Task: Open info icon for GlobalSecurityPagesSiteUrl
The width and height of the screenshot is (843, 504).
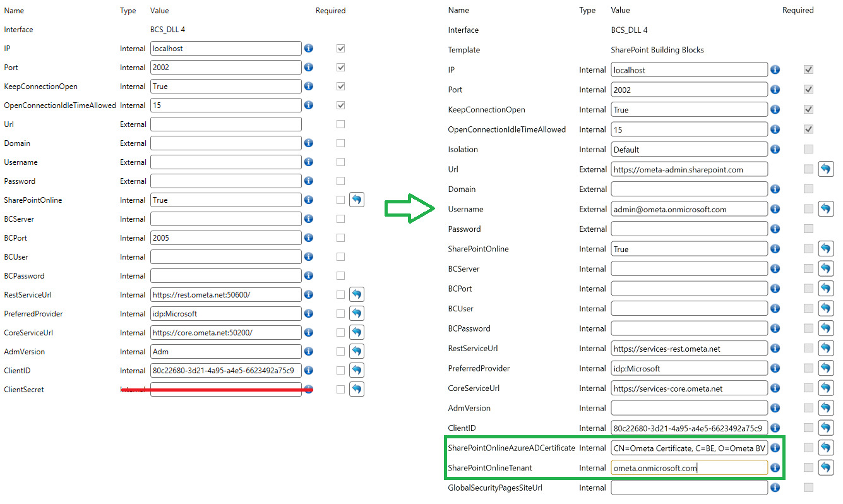Action: pos(775,488)
